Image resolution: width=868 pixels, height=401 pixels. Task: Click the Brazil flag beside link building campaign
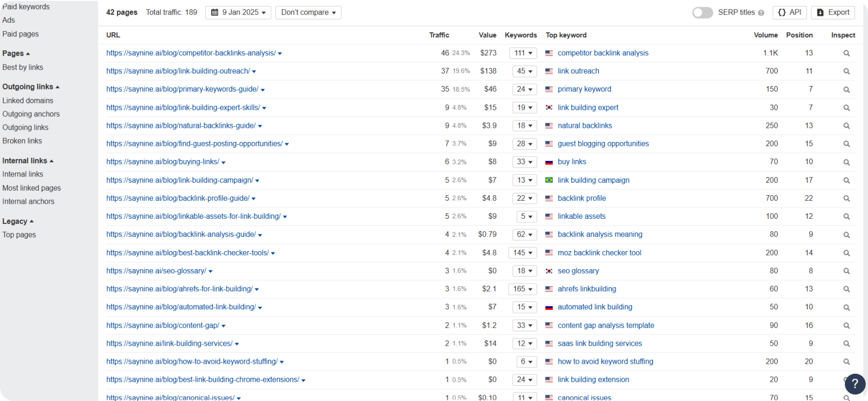[548, 180]
